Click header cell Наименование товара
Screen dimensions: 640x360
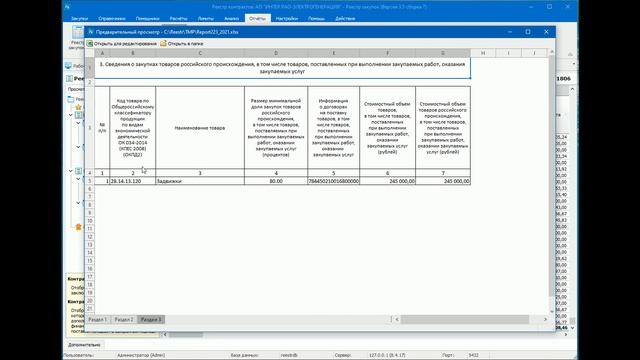pyautogui.click(x=200, y=128)
